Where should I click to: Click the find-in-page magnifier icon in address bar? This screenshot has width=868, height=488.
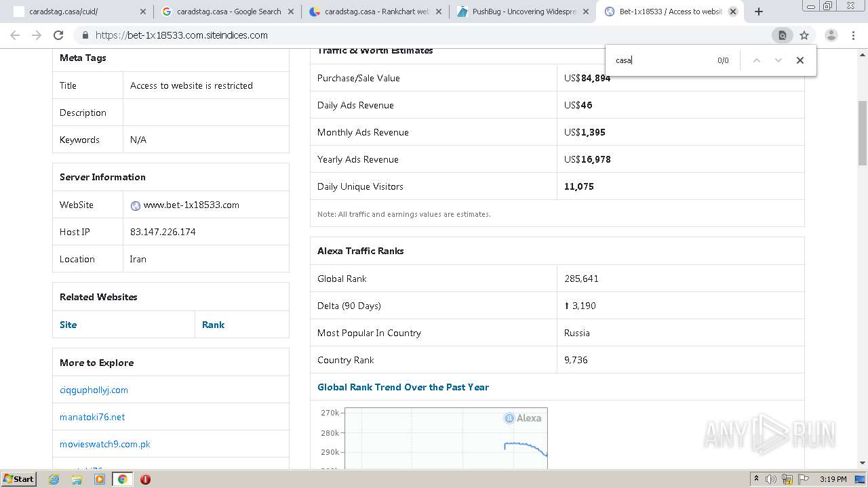coord(782,35)
